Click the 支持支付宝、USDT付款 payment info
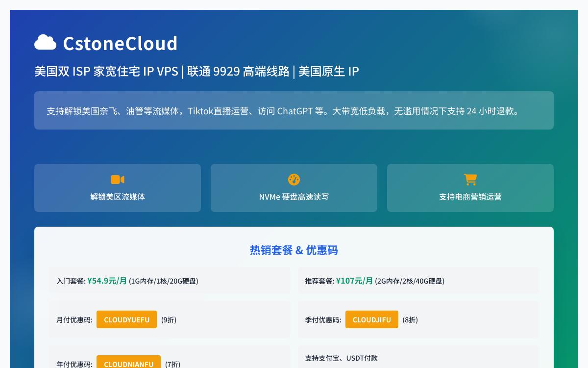This screenshot has width=588, height=368. (342, 358)
